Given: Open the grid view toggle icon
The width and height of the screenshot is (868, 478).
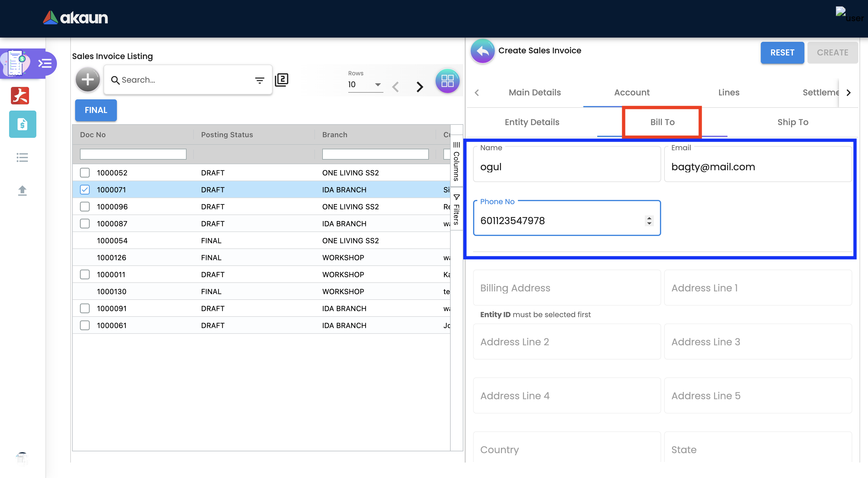Looking at the screenshot, I should [447, 81].
